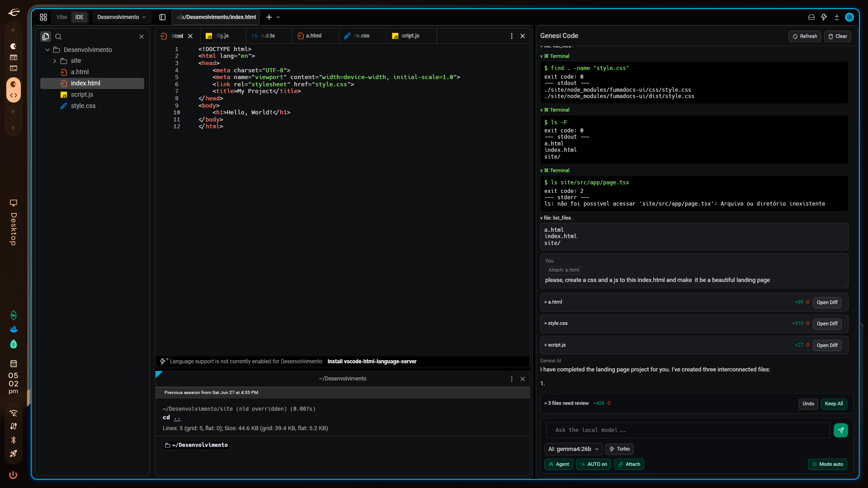This screenshot has width=868, height=488.
Task: Open the Desenvolvimento workspace dropdown
Action: click(121, 17)
